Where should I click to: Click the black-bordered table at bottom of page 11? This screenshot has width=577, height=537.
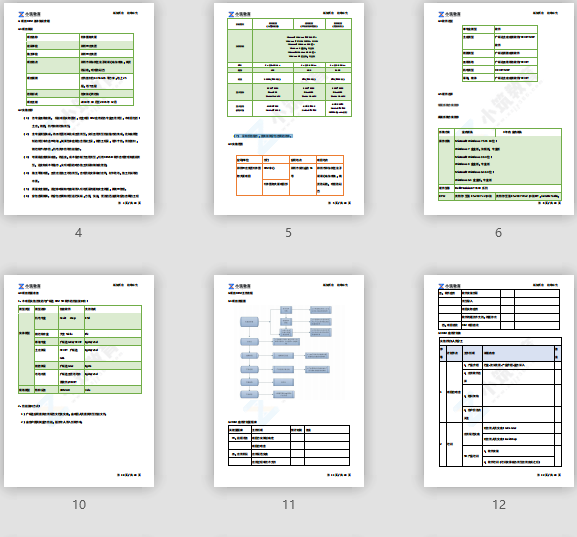pyautogui.click(x=289, y=446)
